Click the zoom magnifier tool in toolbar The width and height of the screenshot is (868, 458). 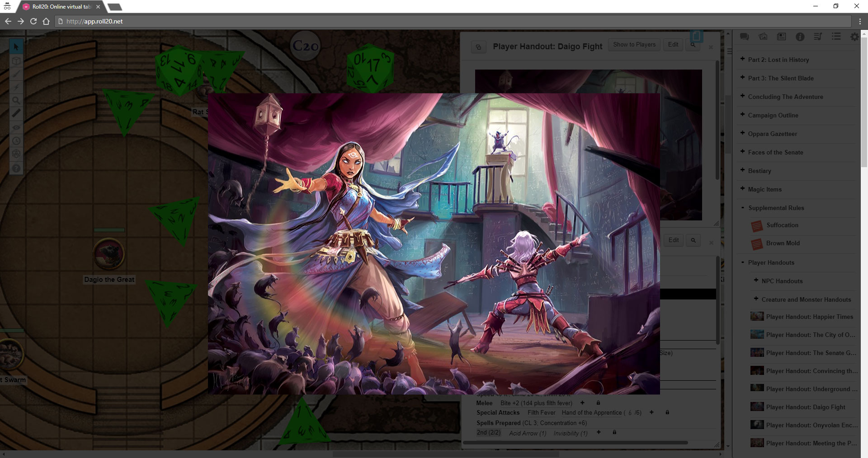pyautogui.click(x=16, y=100)
